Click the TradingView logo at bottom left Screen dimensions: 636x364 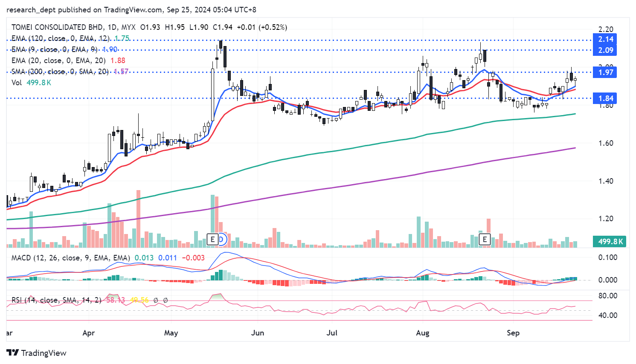coord(37,353)
